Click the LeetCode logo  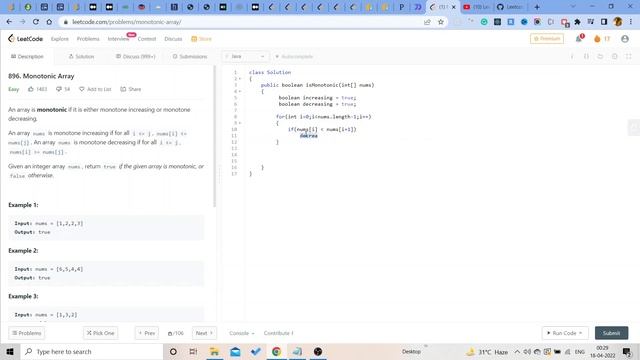25,39
